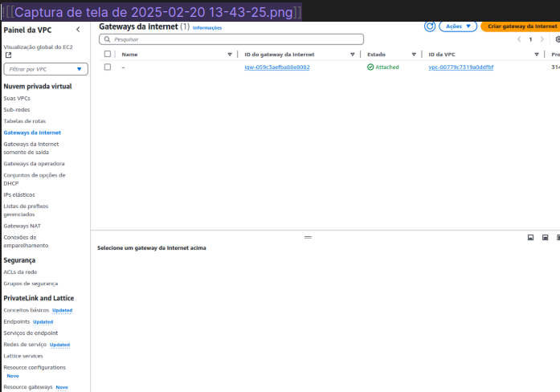Navigate to Gateways NAT in sidebar
This screenshot has width=560, height=392.
pyautogui.click(x=22, y=226)
